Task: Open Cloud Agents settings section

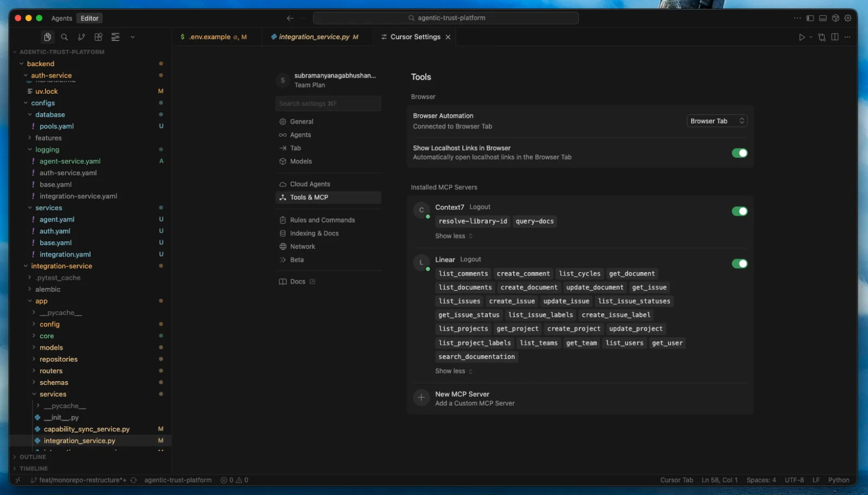Action: [x=328, y=184]
